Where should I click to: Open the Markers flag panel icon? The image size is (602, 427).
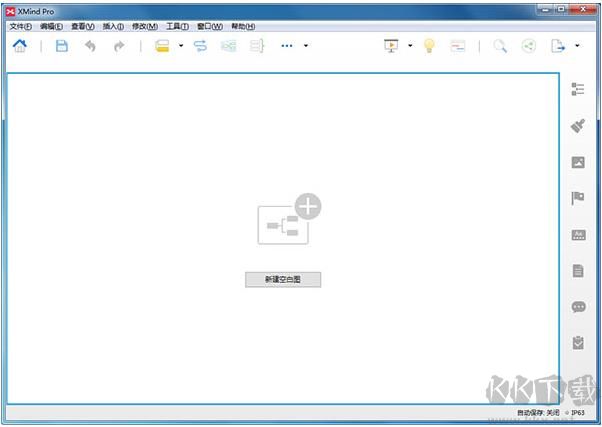pos(578,199)
